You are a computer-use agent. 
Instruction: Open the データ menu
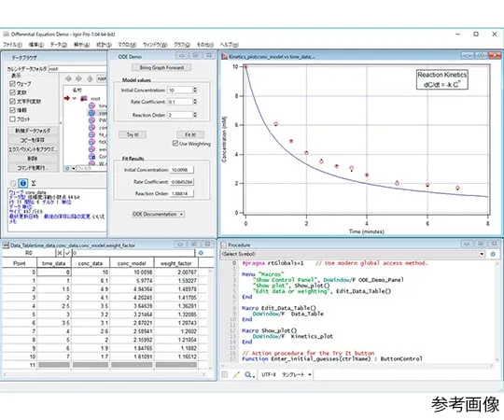pos(59,45)
